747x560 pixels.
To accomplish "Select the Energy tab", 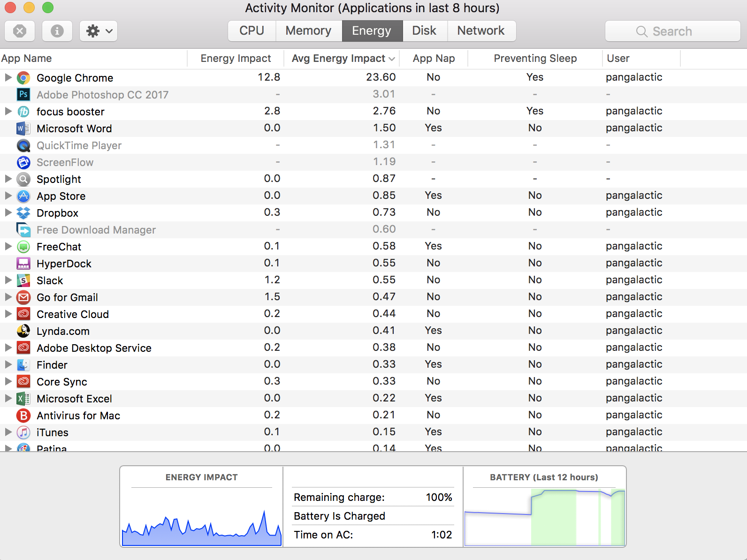I will pyautogui.click(x=372, y=31).
